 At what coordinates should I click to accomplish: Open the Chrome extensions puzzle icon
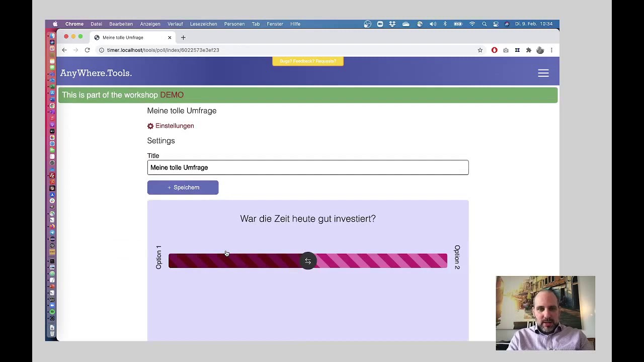tap(528, 50)
